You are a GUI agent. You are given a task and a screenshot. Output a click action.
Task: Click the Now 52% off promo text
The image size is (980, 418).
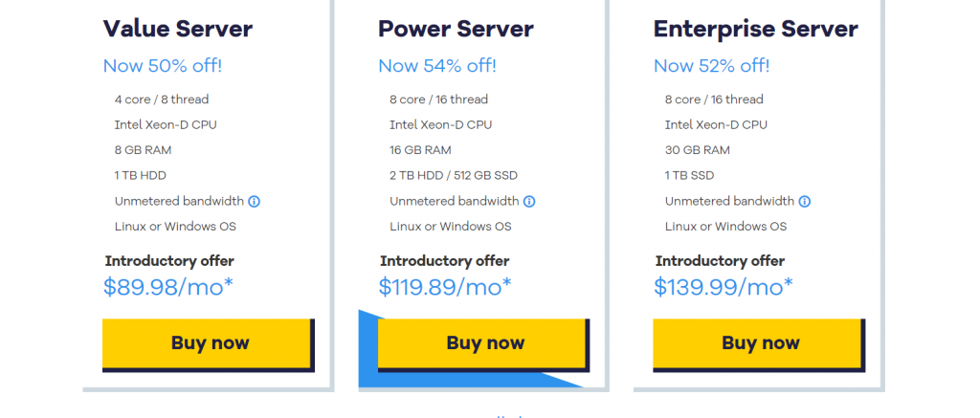tap(712, 66)
